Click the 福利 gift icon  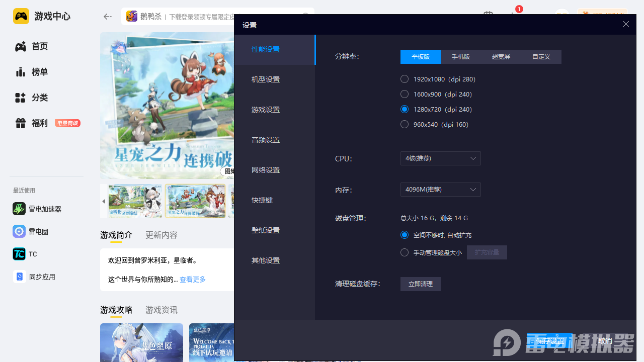(x=21, y=123)
